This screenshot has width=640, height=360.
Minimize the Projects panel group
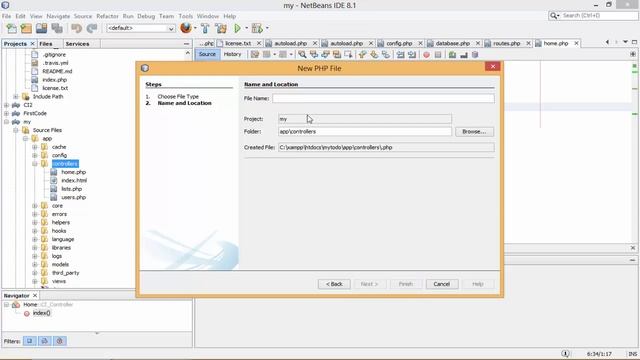187,44
